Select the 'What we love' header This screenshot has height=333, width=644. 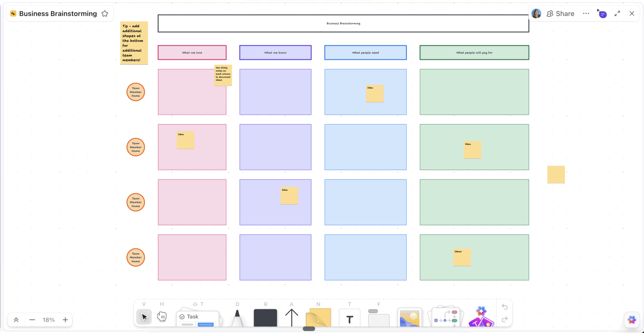point(192,53)
